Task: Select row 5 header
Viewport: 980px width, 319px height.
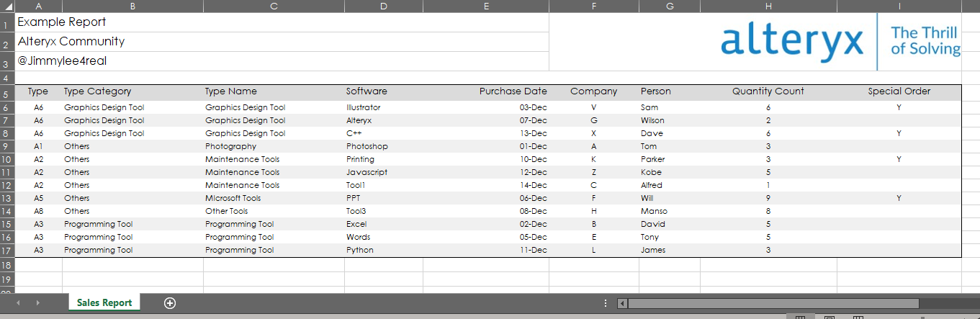Action: point(6,94)
